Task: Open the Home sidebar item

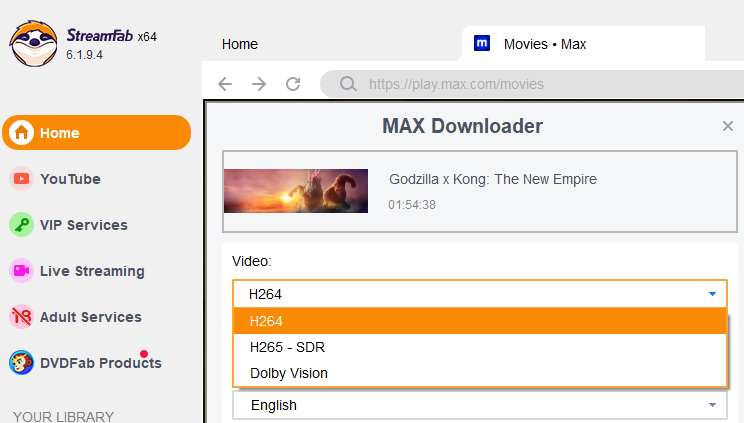Action: click(97, 132)
